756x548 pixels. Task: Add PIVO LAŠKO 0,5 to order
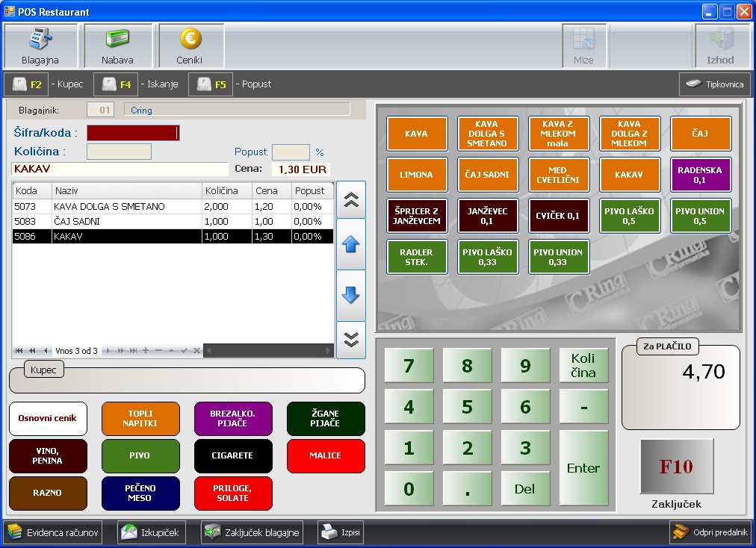629,216
